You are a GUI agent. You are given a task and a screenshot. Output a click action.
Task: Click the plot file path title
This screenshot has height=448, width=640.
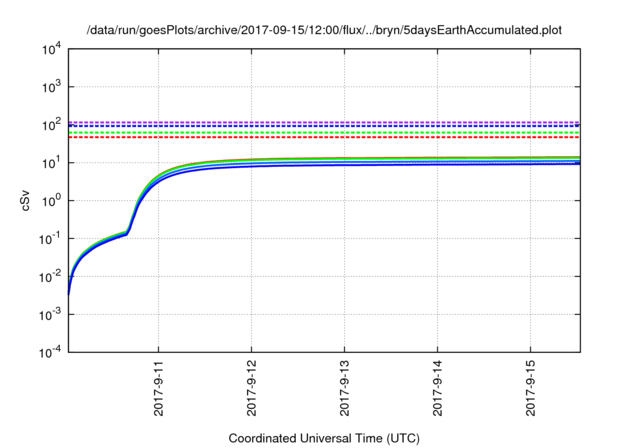pyautogui.click(x=324, y=30)
